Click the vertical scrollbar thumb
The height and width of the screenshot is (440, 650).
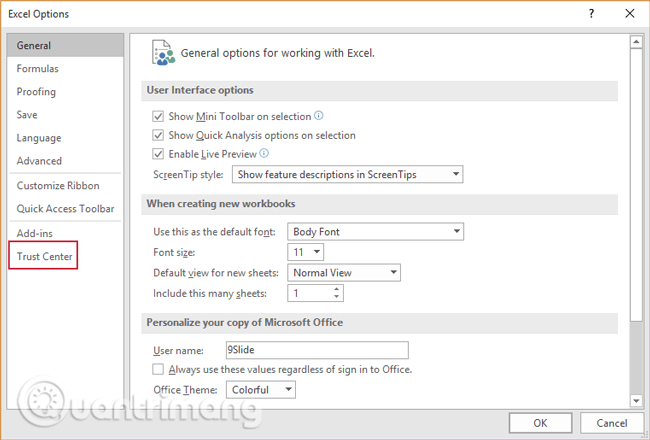636,185
